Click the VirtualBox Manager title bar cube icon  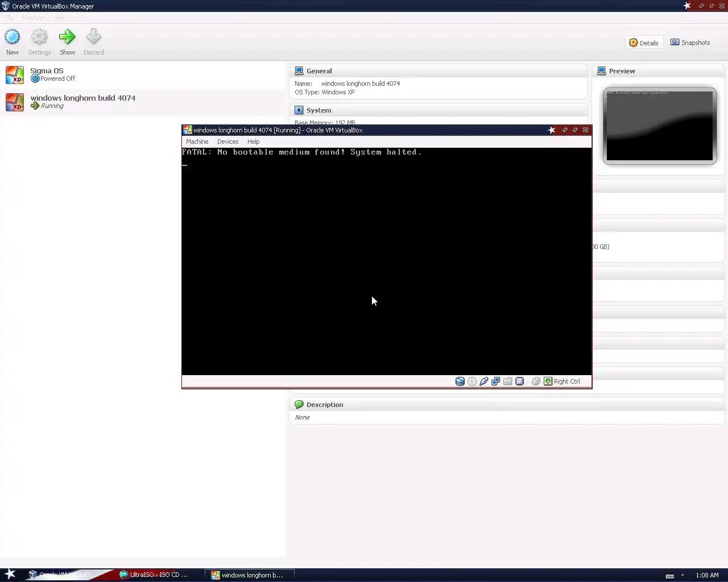pyautogui.click(x=6, y=6)
